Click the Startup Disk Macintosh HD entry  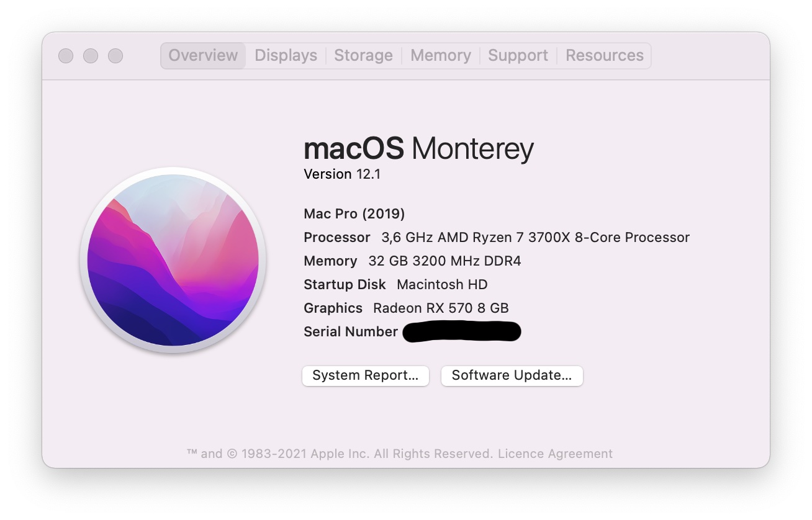click(441, 285)
